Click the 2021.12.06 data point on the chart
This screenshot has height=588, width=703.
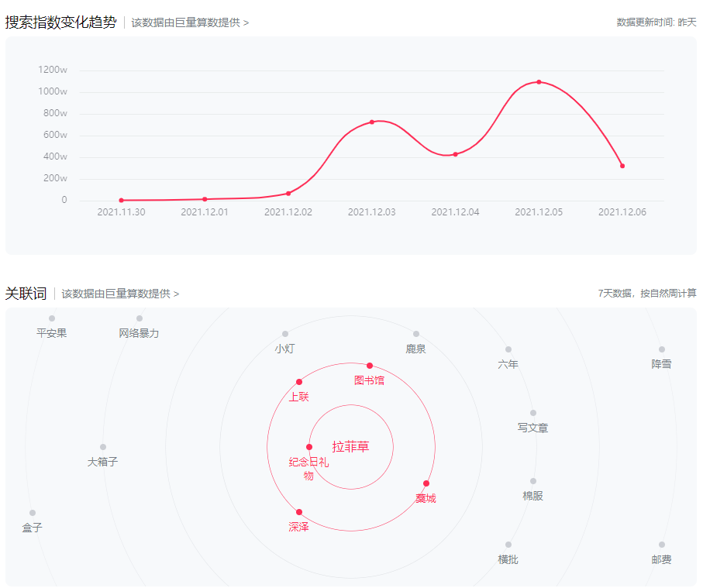[x=622, y=166]
